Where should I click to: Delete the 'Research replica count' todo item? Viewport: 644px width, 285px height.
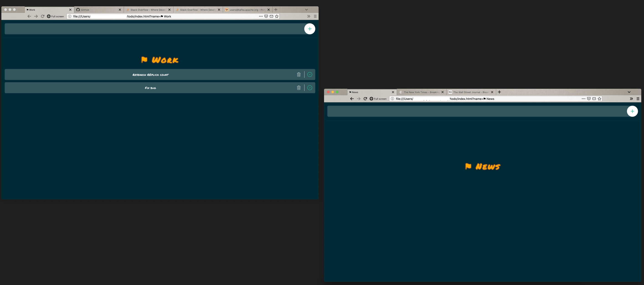[x=299, y=74]
